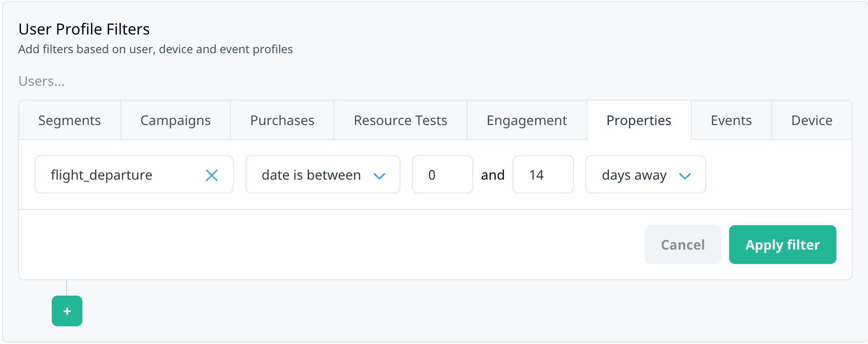Open the days away chevron arrow
Viewport: 868px width, 344px height.
685,176
